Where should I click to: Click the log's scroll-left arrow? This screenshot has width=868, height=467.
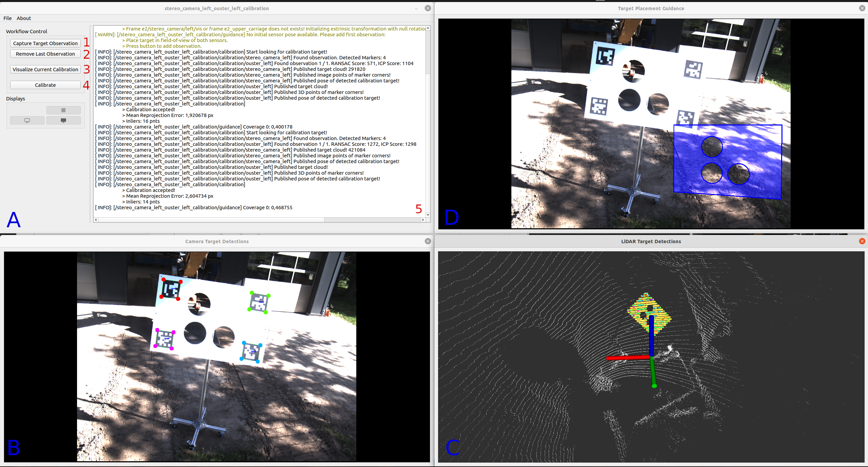pyautogui.click(x=96, y=220)
